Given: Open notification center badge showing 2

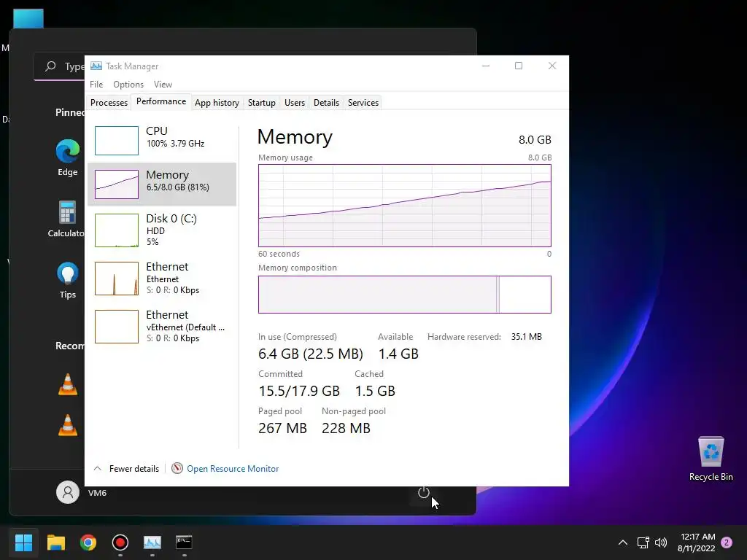Looking at the screenshot, I should pyautogui.click(x=727, y=542).
